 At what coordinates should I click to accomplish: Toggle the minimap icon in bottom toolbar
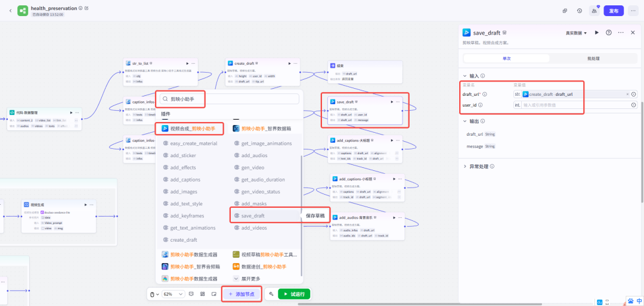[x=214, y=294]
